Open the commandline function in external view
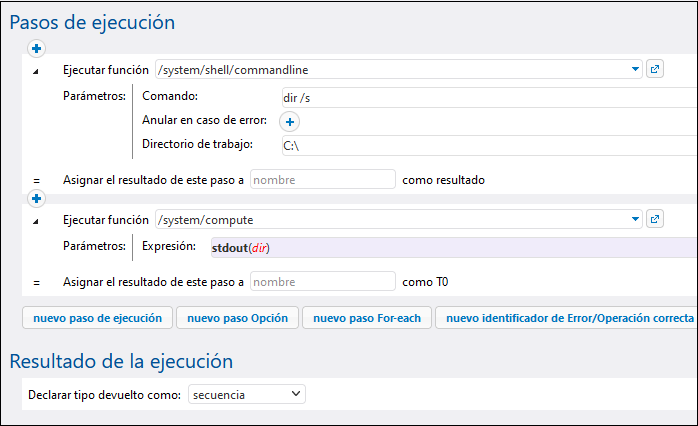 [655, 69]
